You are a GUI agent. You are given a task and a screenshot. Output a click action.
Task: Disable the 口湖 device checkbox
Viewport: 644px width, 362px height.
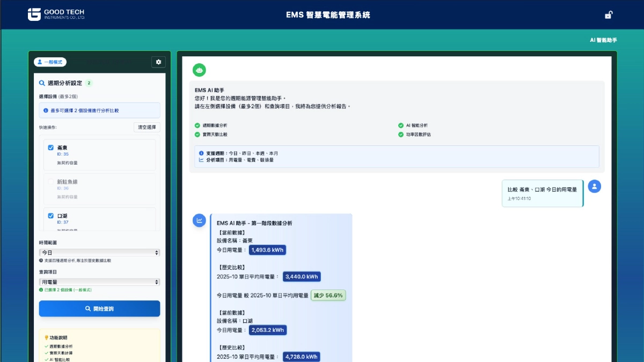[51, 215]
